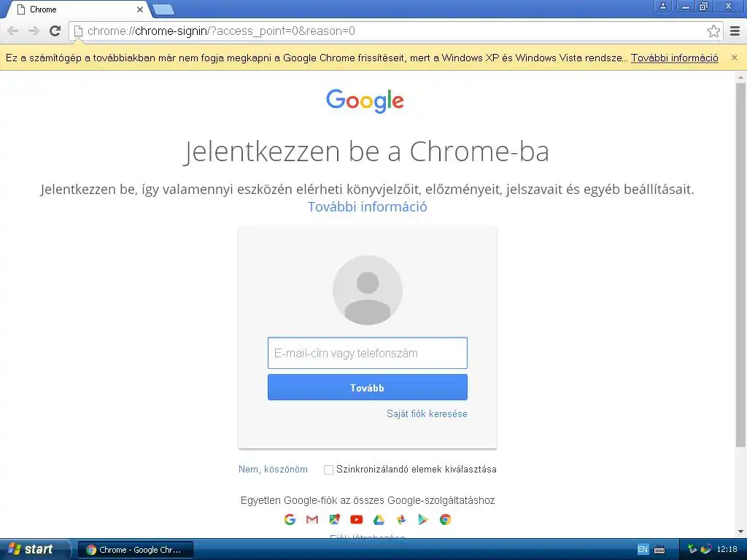Click the Google Drive service icon
Viewport: 747px width, 560px height.
[x=379, y=519]
